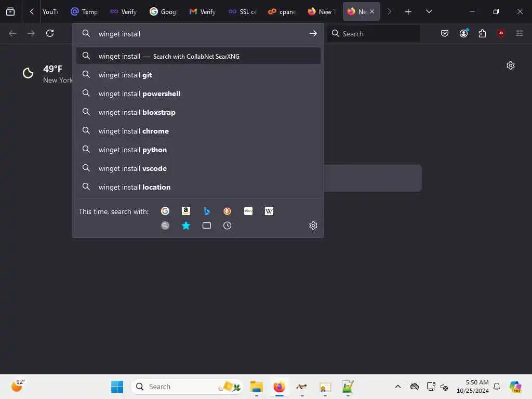Choose suggestion winget install vscode
Image resolution: width=532 pixels, height=399 pixels.
[198, 168]
